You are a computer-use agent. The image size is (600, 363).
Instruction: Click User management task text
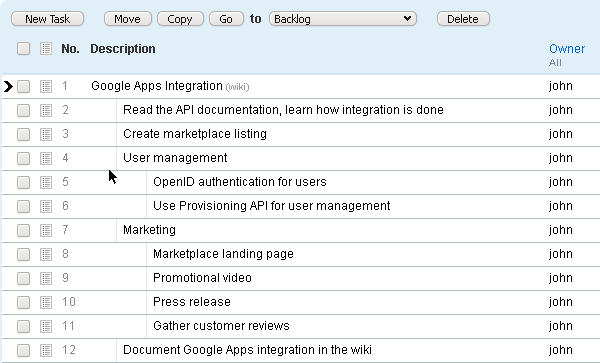175,158
